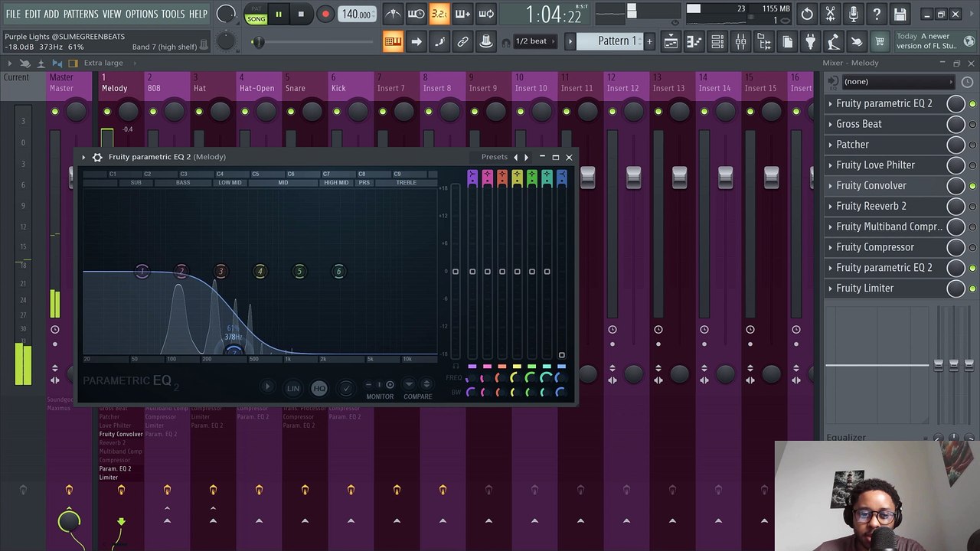Open the Extra large mixer layout menu
The image size is (980, 551).
click(103, 63)
